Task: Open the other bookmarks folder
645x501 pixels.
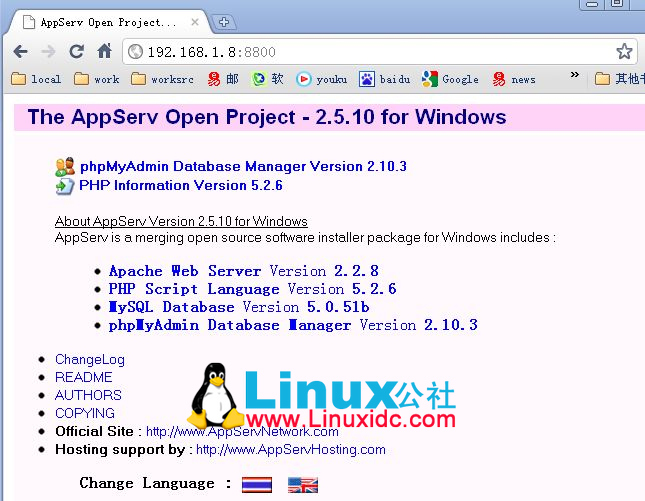Action: [x=619, y=79]
